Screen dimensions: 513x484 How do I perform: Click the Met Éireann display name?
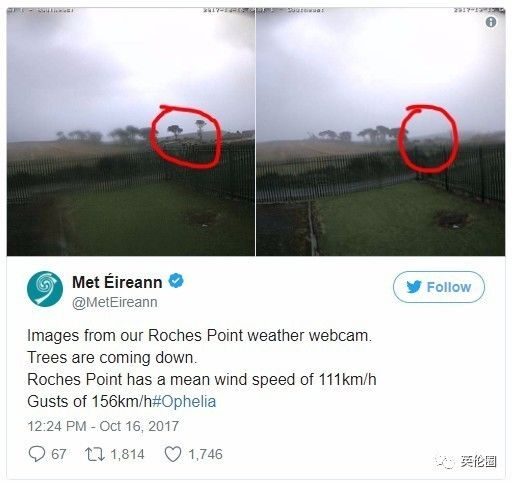click(x=117, y=282)
